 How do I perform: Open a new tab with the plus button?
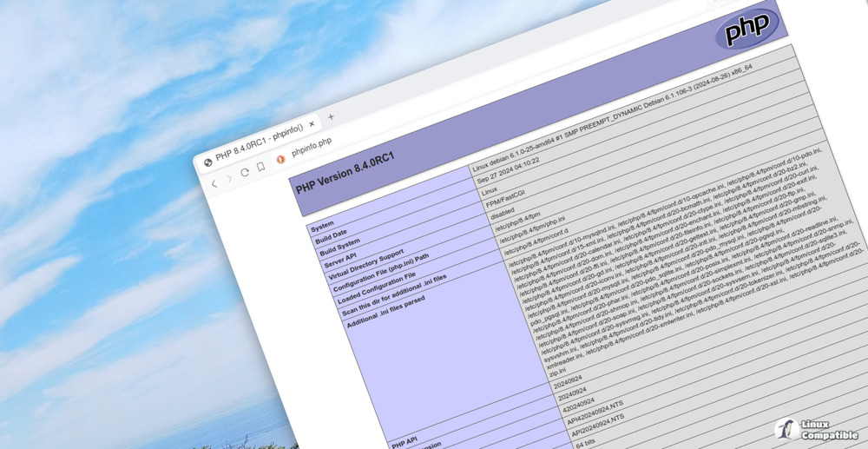pos(331,117)
